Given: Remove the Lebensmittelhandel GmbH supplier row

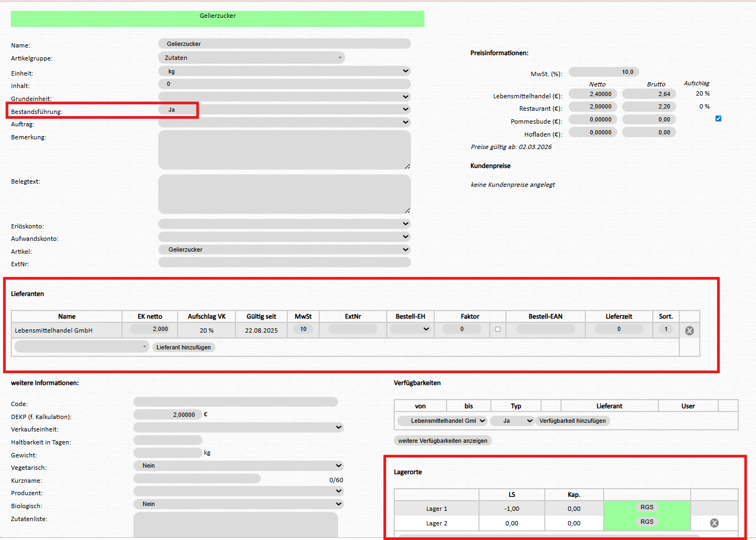Looking at the screenshot, I should [x=689, y=330].
